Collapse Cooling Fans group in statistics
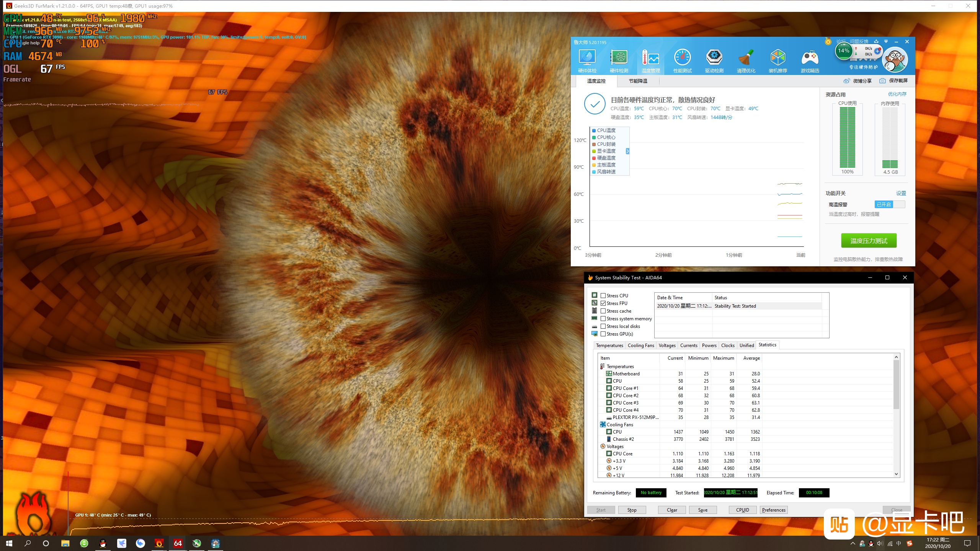Screen dimensions: 980x551 [603, 424]
